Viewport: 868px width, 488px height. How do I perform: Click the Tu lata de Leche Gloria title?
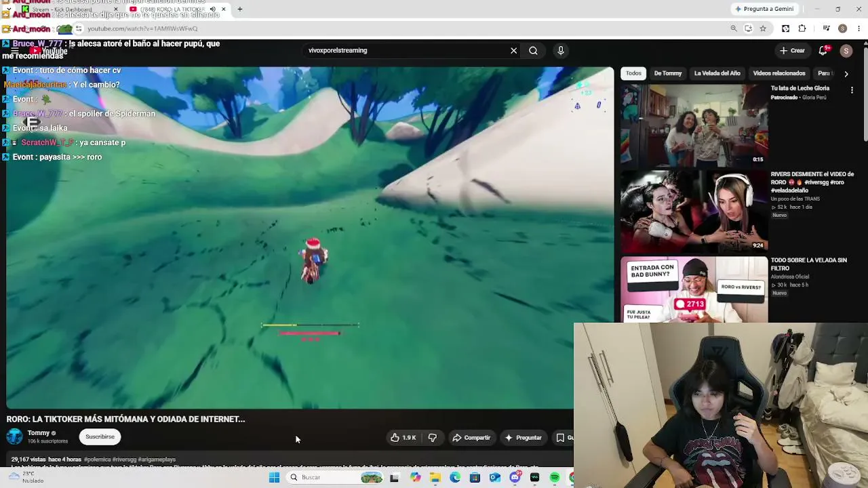coord(800,88)
